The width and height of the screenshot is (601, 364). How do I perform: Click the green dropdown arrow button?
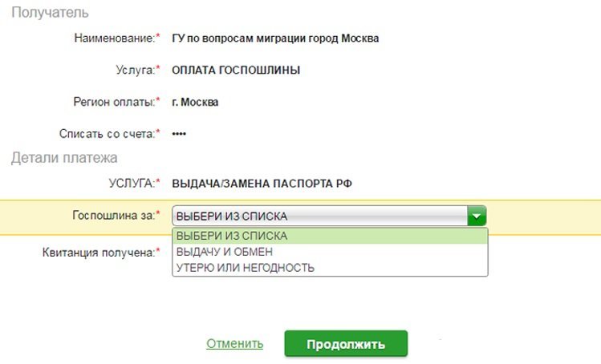point(477,216)
